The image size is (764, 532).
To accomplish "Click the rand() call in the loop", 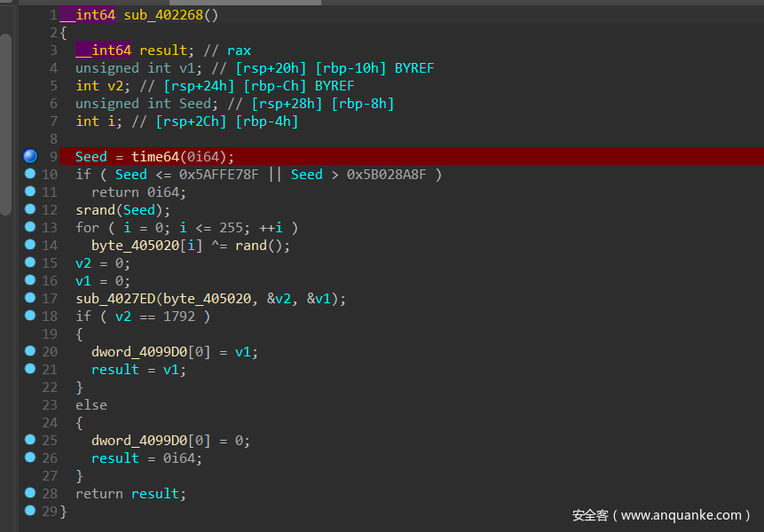I will [x=254, y=246].
